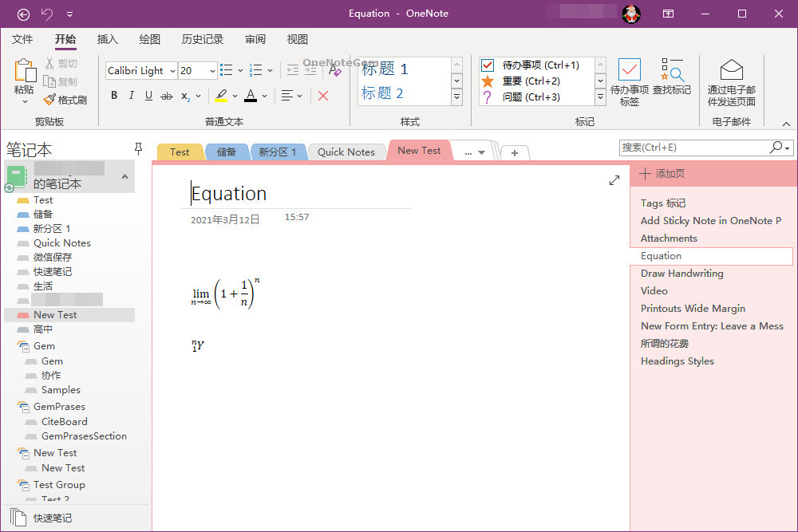
Task: Switch to the 插入 ribbon tab
Action: [108, 39]
